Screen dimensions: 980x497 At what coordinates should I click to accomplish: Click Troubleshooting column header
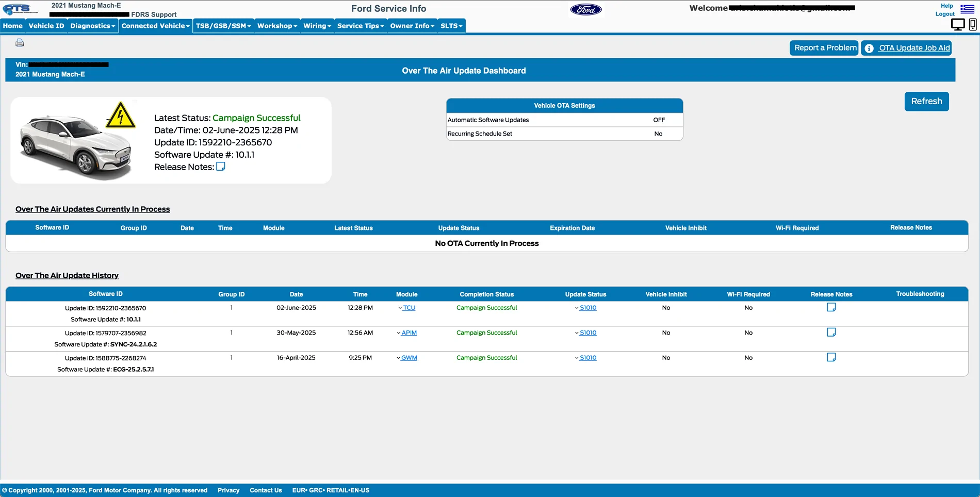click(920, 294)
